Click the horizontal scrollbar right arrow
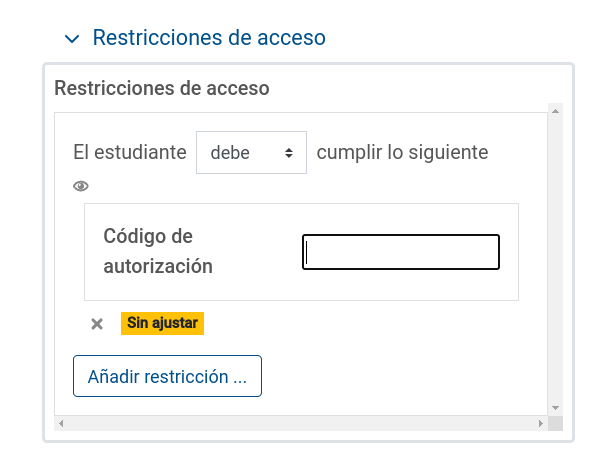The height and width of the screenshot is (470, 593). point(541,423)
